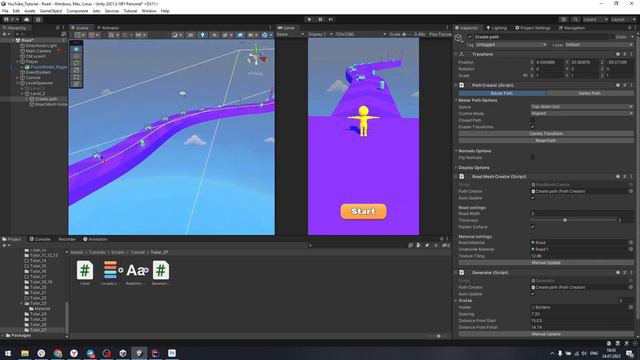The width and height of the screenshot is (640, 360).
Task: Switch to the Animator tab
Action: 108,28
